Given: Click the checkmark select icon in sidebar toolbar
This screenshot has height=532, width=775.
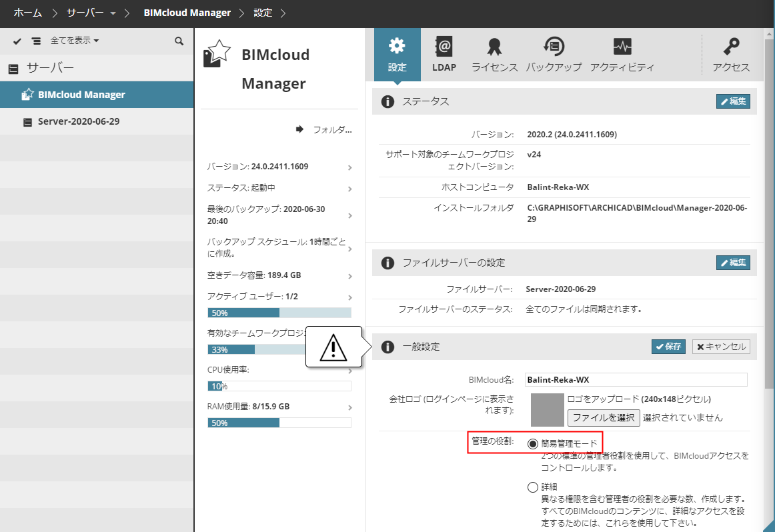Looking at the screenshot, I should click(17, 41).
